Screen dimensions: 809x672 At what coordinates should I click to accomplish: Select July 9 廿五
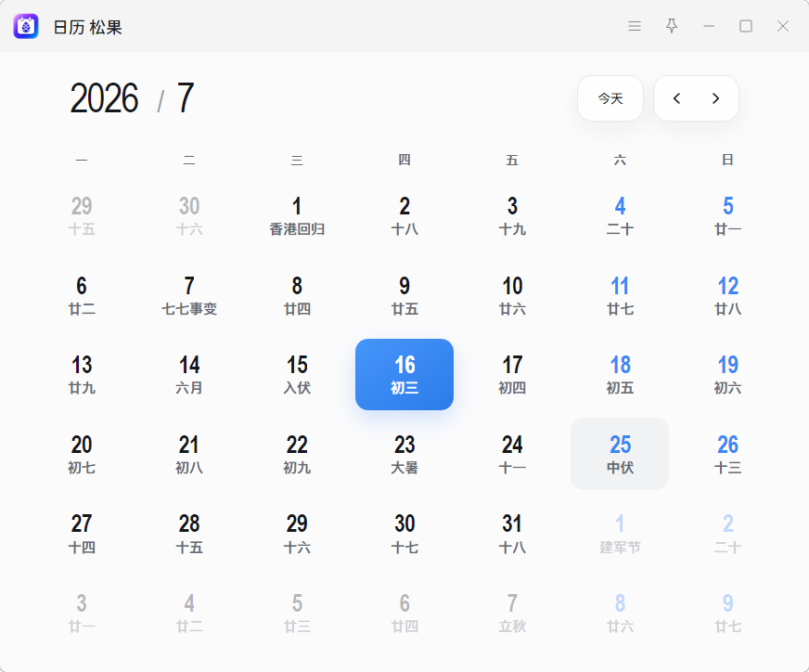coord(404,296)
